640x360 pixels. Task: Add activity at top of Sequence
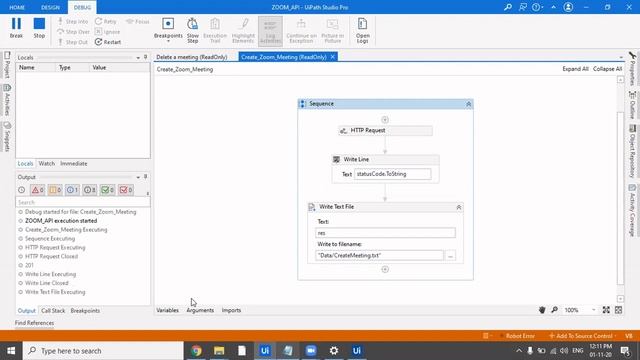(x=385, y=120)
